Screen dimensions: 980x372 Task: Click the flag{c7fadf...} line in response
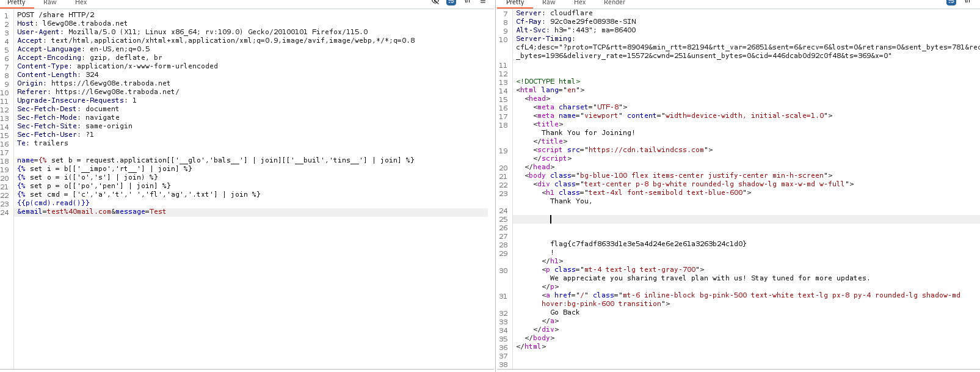(648, 244)
